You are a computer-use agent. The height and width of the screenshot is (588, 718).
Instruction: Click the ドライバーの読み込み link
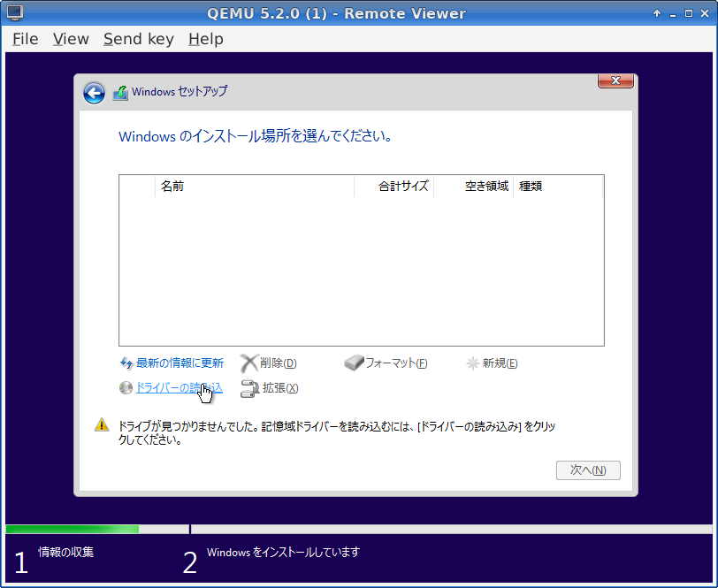pyautogui.click(x=177, y=387)
